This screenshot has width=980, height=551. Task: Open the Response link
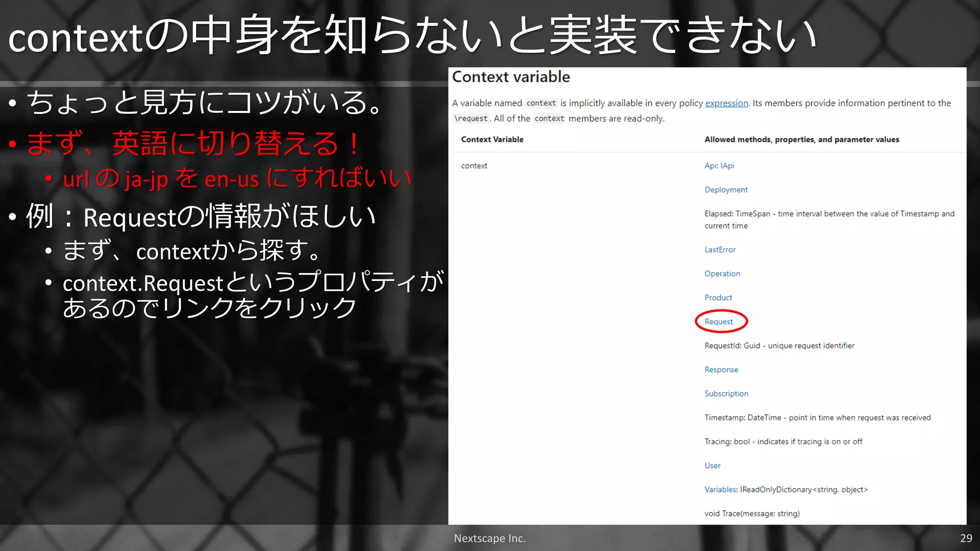721,370
